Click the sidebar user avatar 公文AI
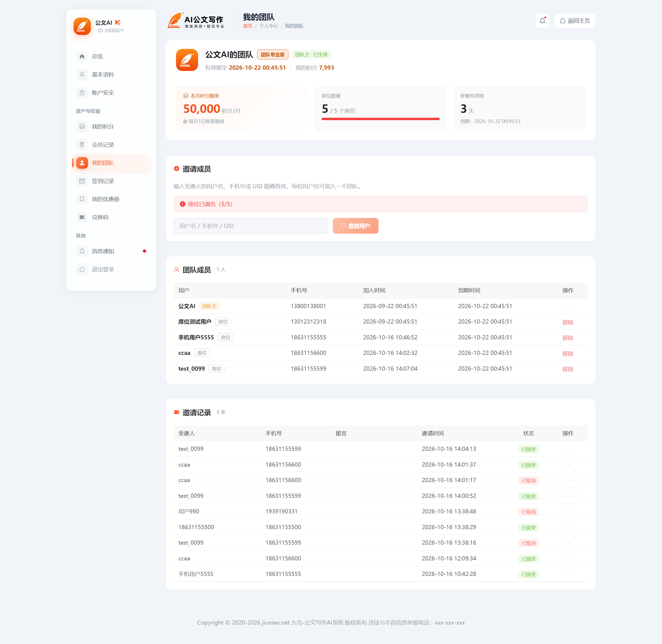 (x=82, y=26)
